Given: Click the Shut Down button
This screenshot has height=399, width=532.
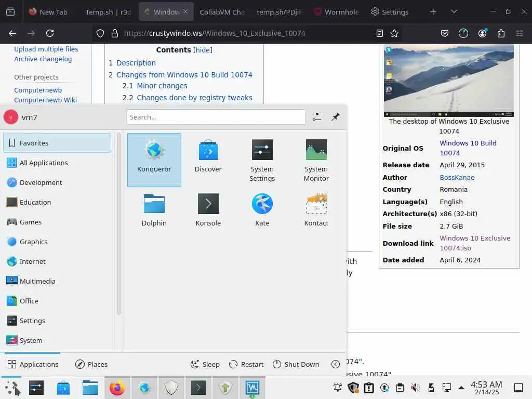Looking at the screenshot, I should (x=296, y=364).
